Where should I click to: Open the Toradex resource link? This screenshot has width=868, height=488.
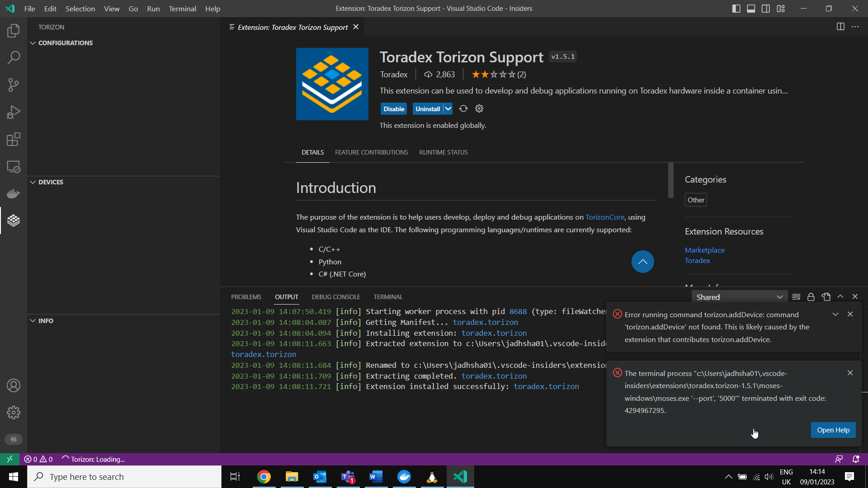[x=697, y=260]
